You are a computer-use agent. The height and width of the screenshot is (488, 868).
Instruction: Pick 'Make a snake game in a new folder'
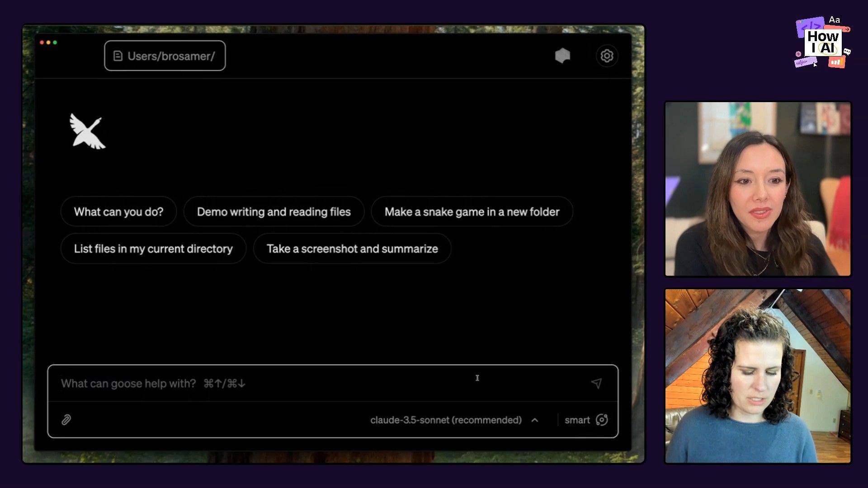[472, 211]
